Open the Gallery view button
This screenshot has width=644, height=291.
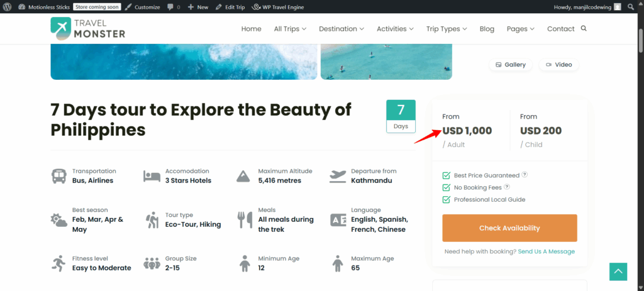click(x=511, y=65)
